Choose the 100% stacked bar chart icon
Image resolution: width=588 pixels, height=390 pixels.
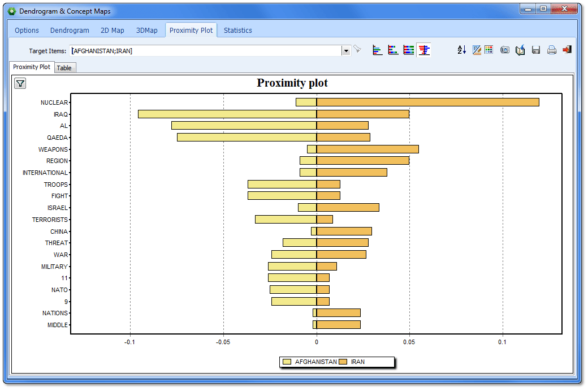click(408, 50)
